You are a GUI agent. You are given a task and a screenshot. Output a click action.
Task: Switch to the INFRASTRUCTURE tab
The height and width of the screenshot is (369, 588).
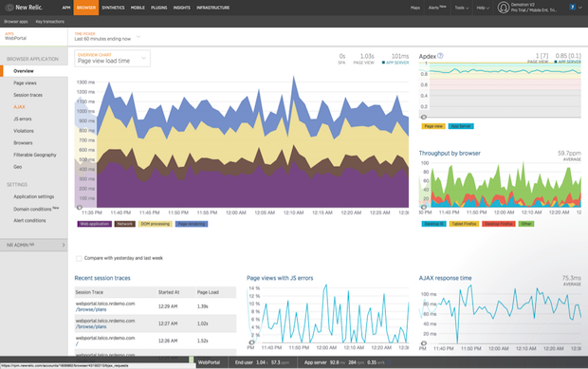pos(213,8)
